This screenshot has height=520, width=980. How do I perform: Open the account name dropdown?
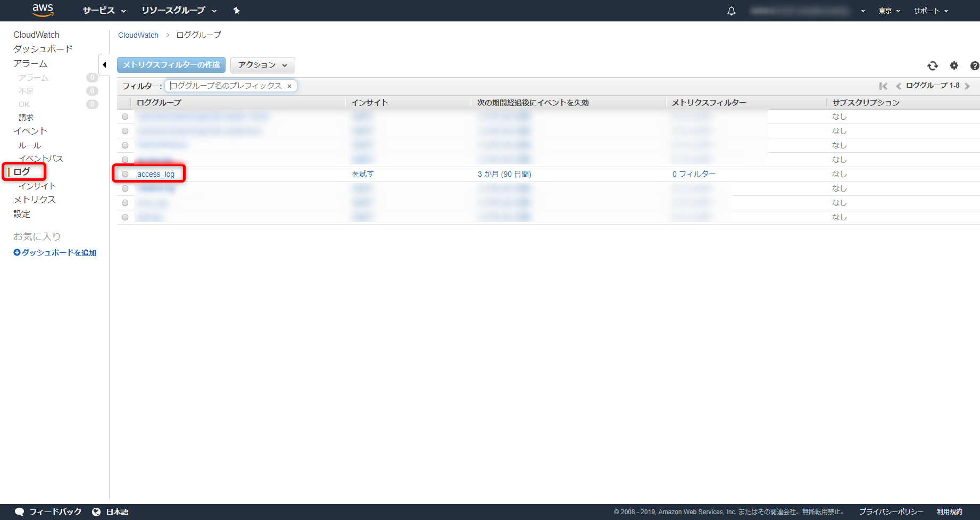tap(808, 11)
